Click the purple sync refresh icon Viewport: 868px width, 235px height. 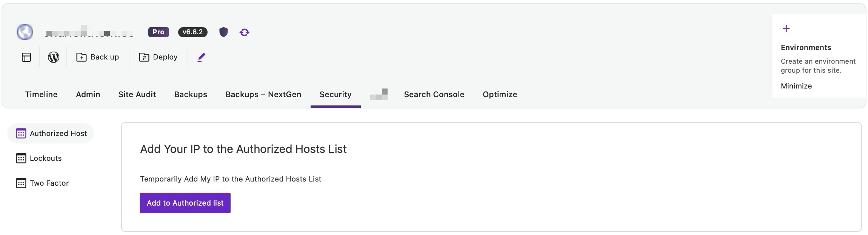245,32
